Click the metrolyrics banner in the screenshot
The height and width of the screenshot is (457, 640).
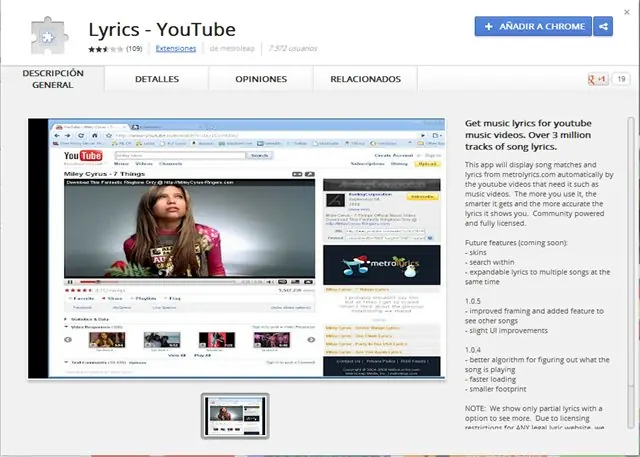(x=382, y=265)
